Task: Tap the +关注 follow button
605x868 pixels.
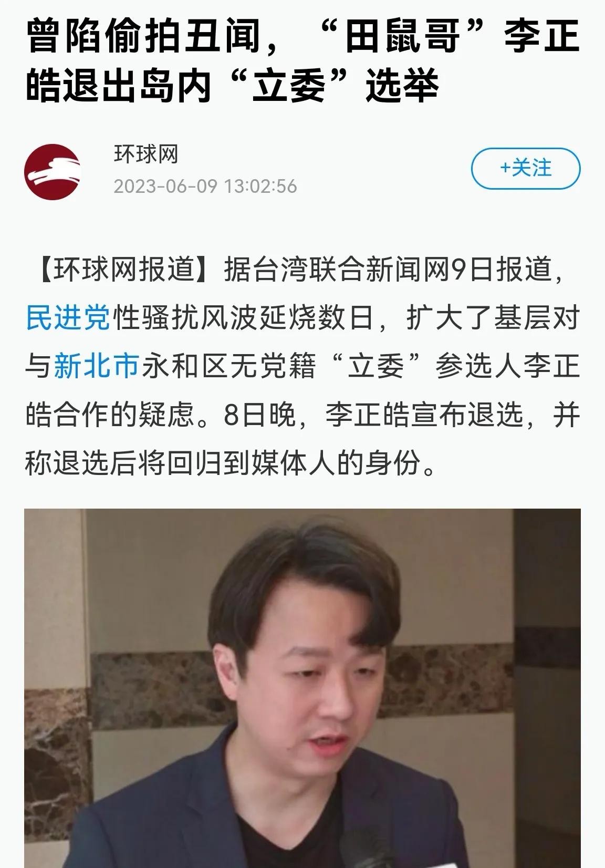Action: pos(525,168)
